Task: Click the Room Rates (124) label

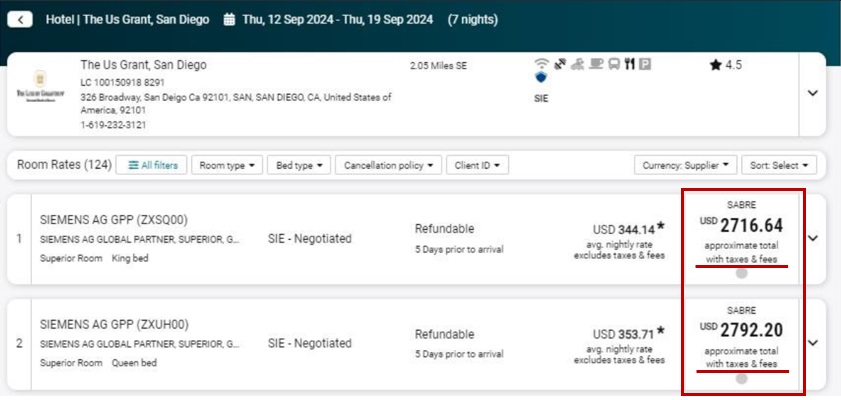Action: (64, 165)
